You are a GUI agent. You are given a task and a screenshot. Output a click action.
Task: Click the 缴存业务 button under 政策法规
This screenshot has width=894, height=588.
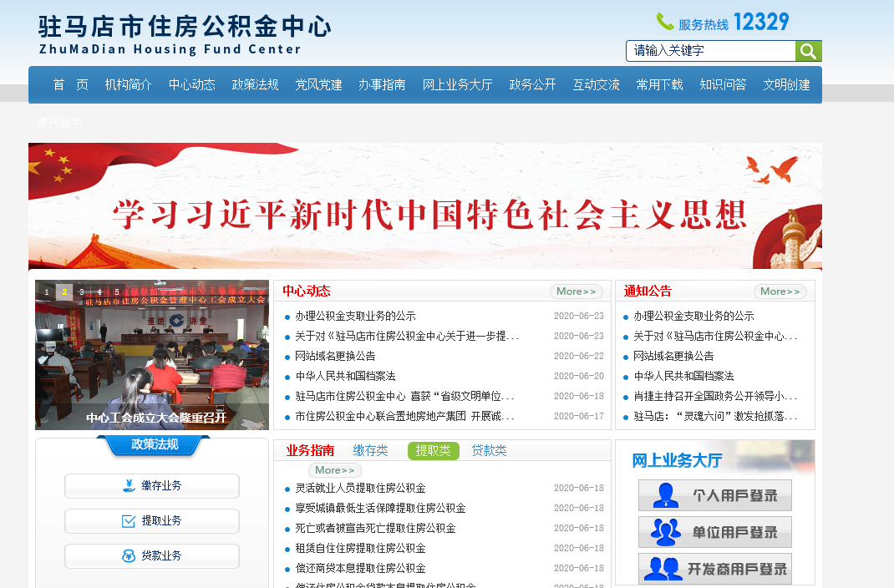tap(152, 486)
